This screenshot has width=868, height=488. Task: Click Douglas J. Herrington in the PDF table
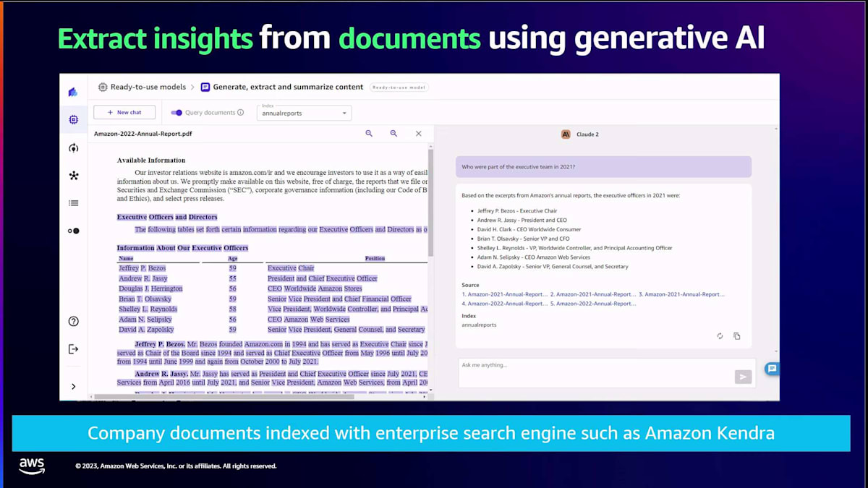tap(150, 288)
